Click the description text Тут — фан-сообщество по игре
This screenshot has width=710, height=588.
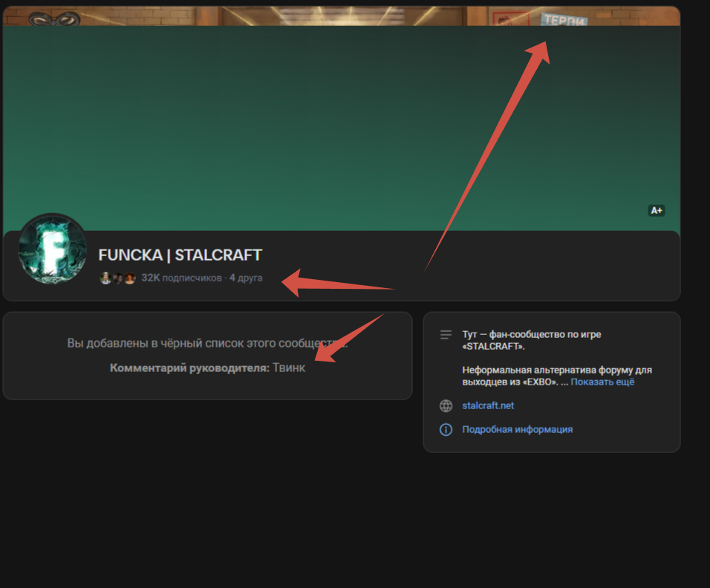[x=532, y=340]
